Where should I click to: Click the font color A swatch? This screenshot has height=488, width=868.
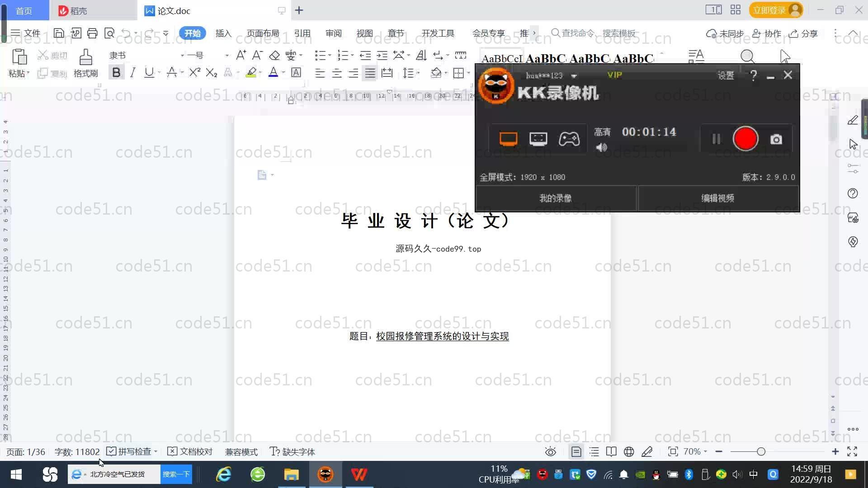273,73
